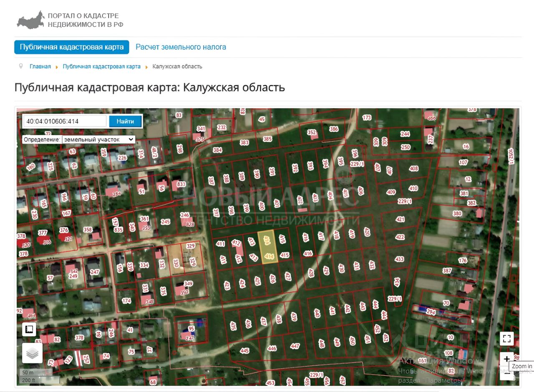534x392 pixels.
Task: Select parcel label 447
Action: click(295, 346)
